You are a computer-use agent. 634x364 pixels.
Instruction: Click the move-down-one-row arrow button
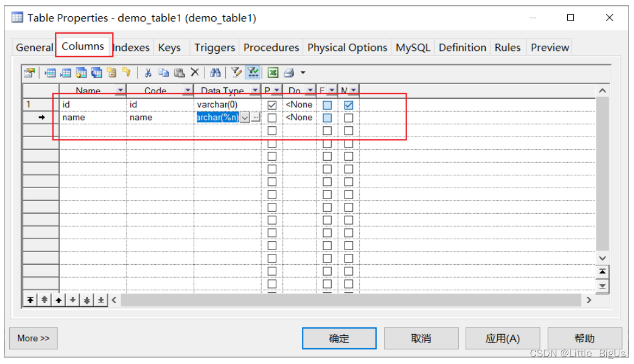click(73, 300)
